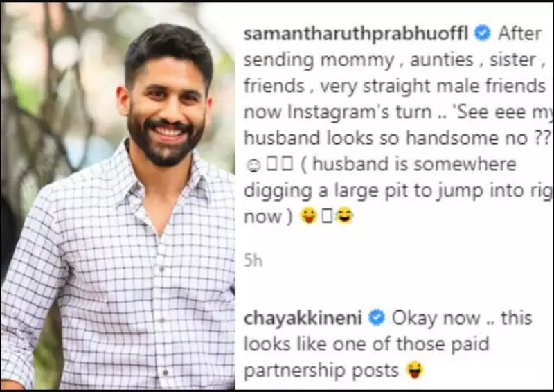554x392 pixels.
Task: Click "looks like one of those paid" text
Action: pyautogui.click(x=366, y=344)
